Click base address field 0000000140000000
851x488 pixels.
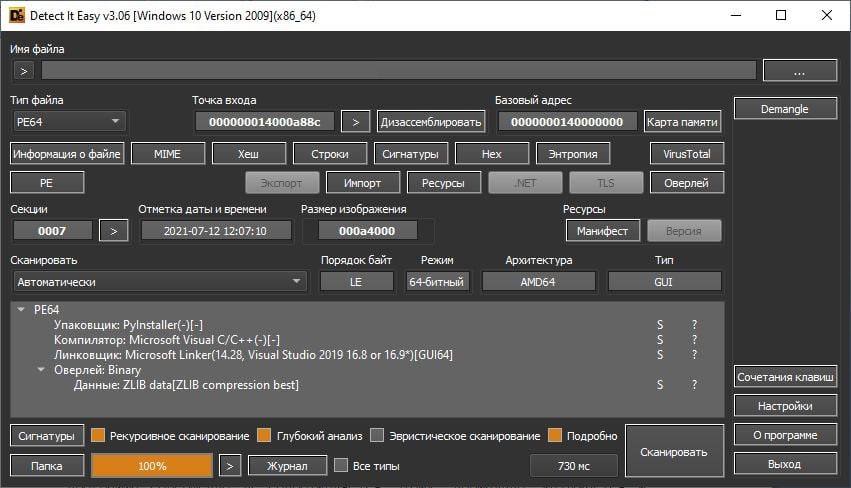click(x=567, y=122)
